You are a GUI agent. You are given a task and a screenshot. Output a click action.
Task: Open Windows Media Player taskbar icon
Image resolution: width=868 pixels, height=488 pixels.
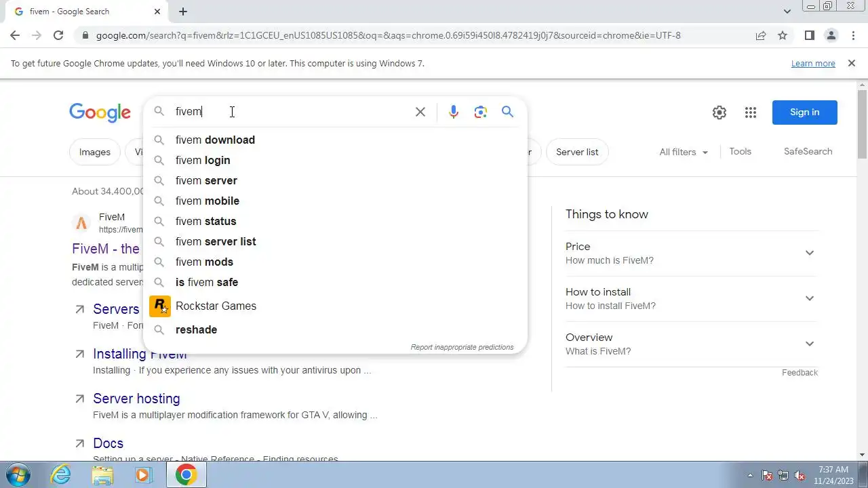pos(143,474)
